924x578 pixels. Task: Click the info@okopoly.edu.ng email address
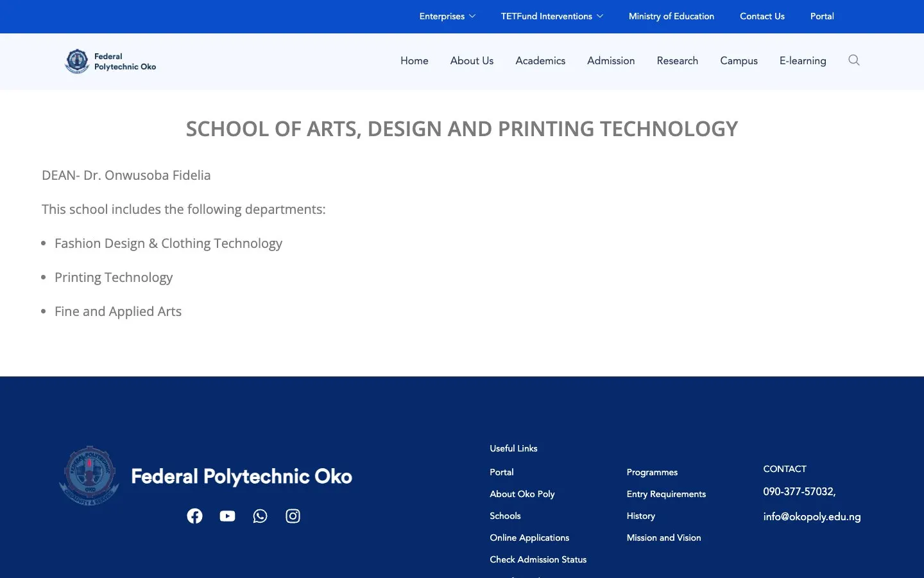pyautogui.click(x=812, y=516)
